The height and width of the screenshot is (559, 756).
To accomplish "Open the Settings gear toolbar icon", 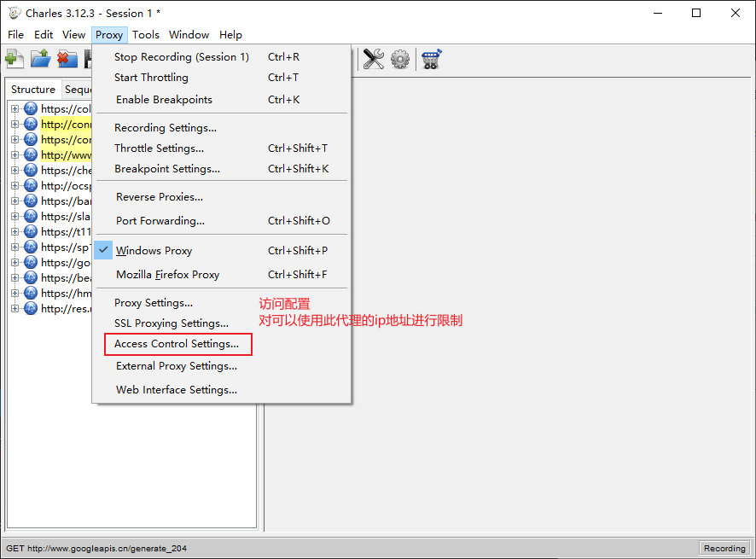I will point(400,59).
